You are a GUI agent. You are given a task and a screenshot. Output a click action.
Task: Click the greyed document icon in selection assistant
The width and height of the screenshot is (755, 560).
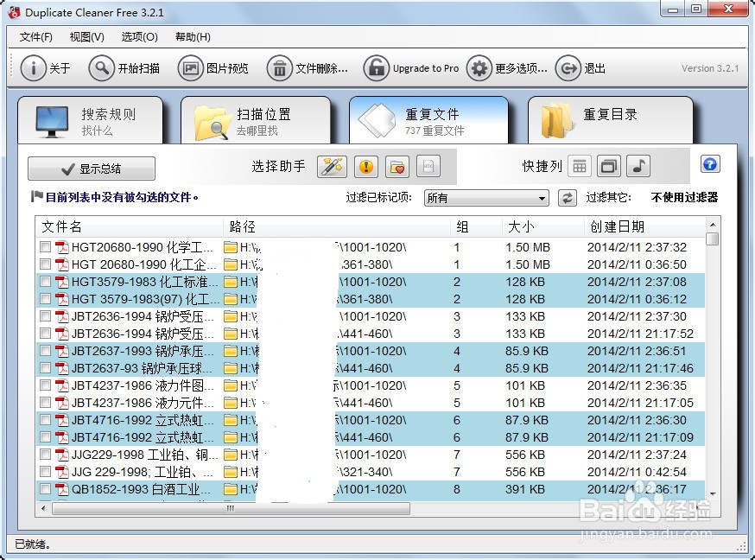click(x=428, y=167)
